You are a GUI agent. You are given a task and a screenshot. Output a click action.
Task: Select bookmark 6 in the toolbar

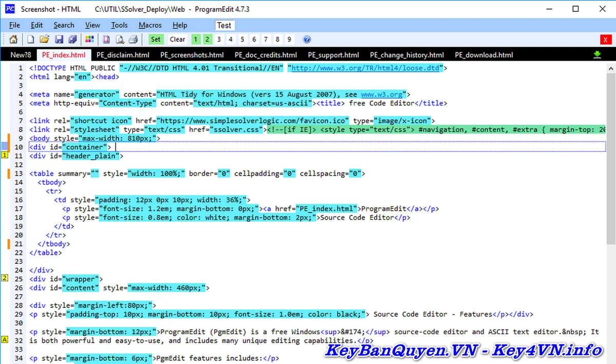point(254,40)
